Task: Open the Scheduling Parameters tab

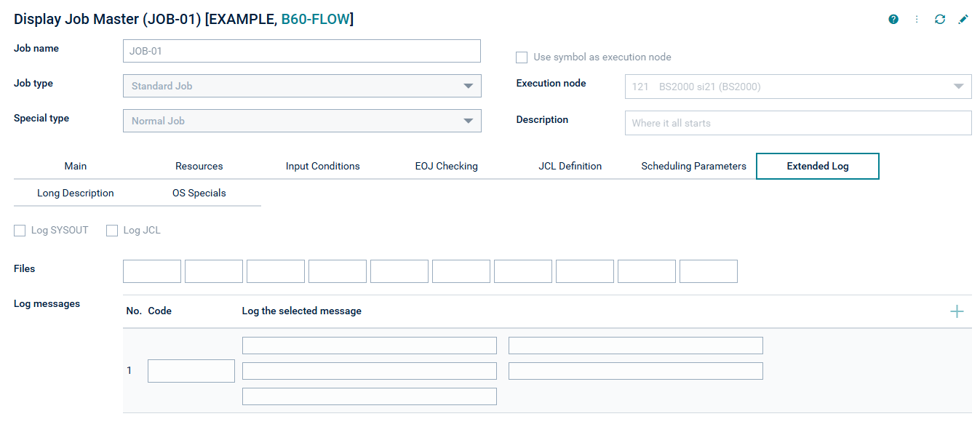Action: [x=694, y=166]
